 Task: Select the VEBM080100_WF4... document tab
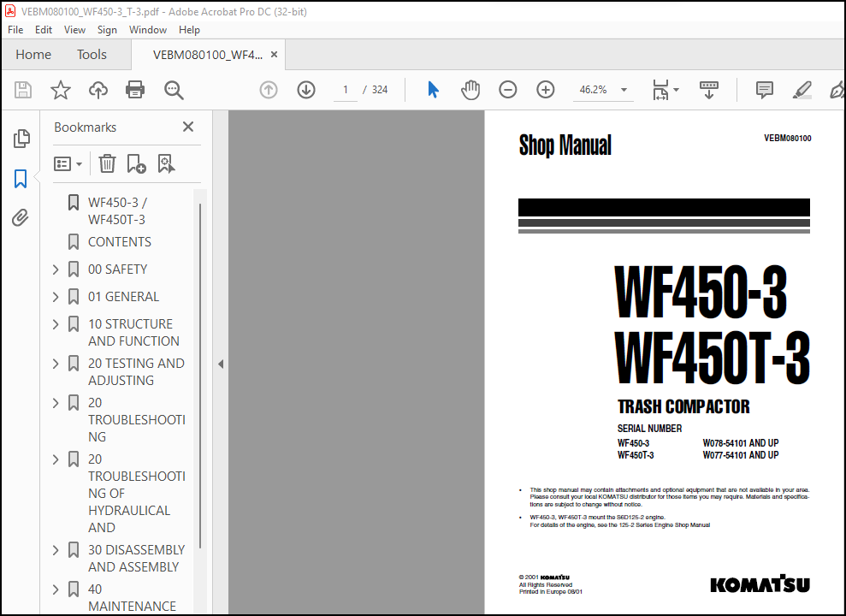208,55
